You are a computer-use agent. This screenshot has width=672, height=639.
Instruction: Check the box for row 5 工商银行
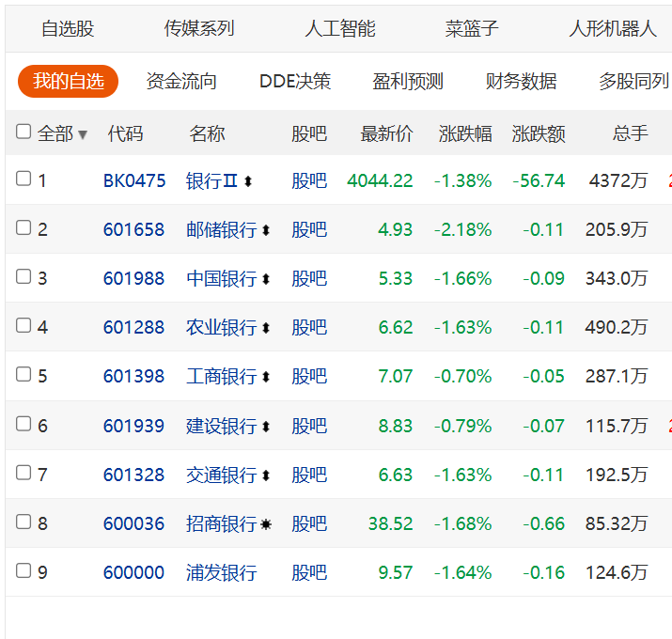click(x=23, y=374)
